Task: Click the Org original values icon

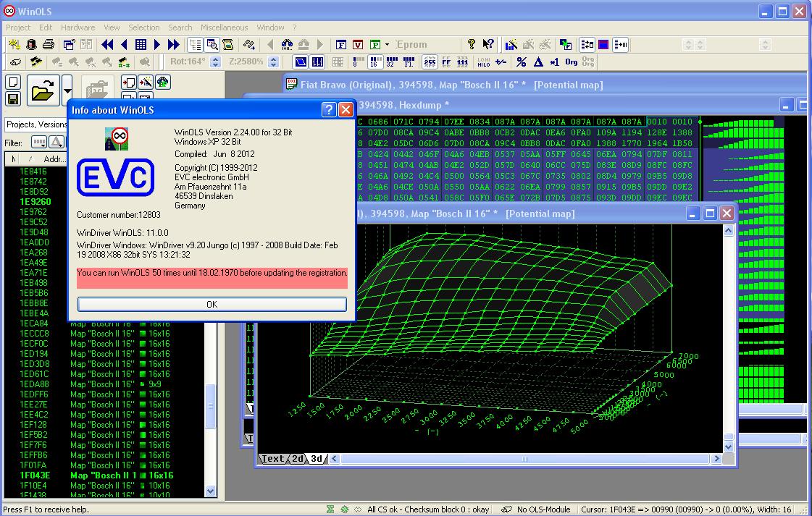Action: [572, 62]
